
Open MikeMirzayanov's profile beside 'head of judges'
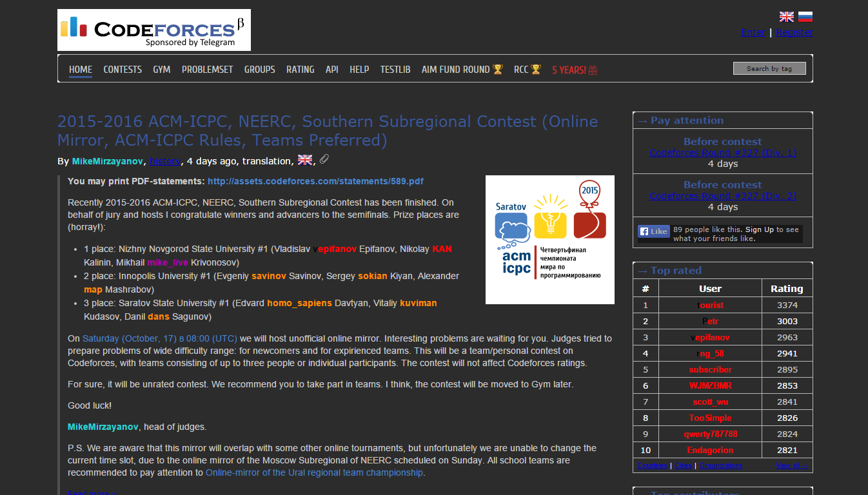point(103,427)
